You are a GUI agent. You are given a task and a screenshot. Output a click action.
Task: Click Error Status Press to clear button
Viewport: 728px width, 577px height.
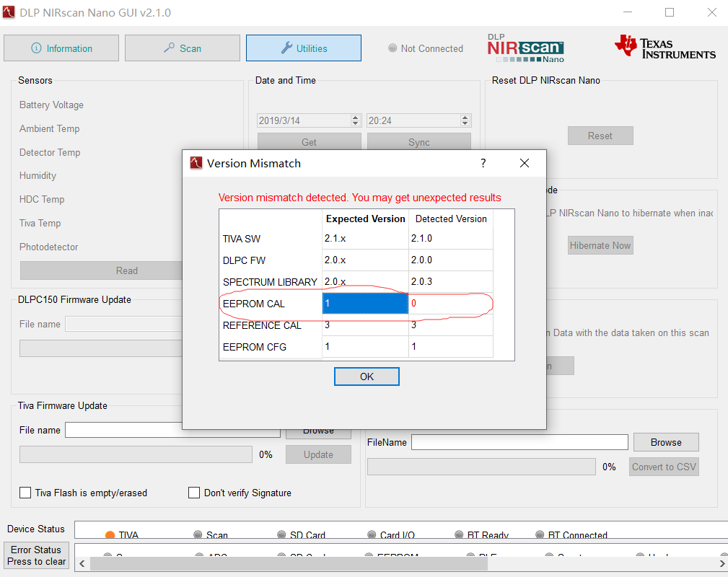pos(36,555)
